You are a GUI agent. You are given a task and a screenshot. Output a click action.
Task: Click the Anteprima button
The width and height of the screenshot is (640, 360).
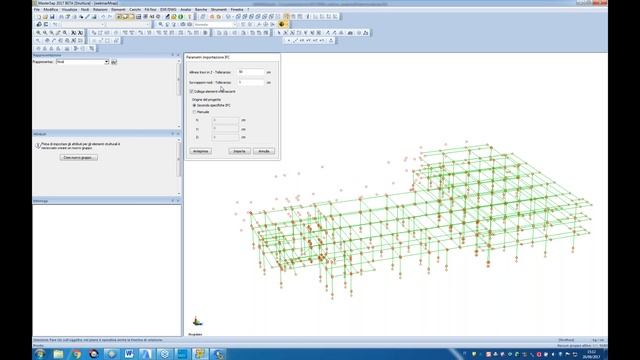(200, 151)
